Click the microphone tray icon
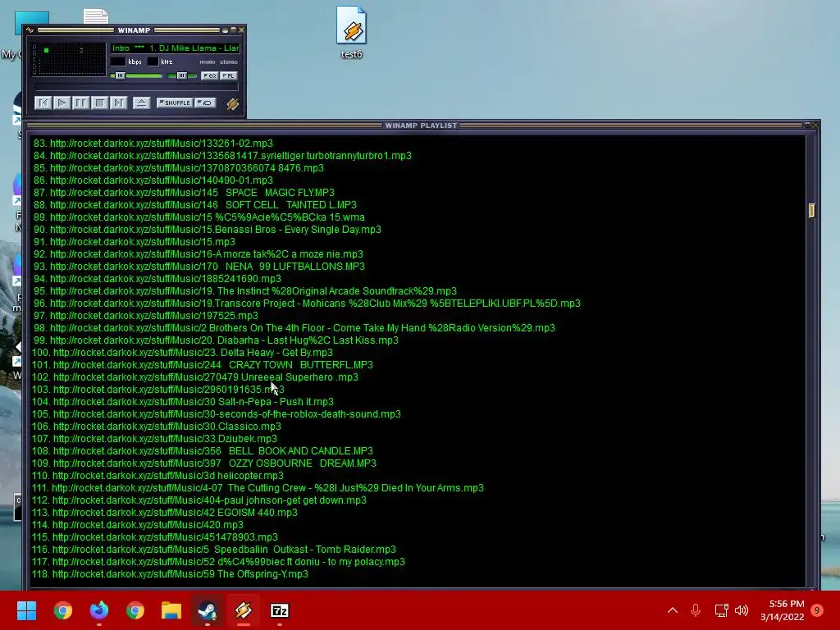Image resolution: width=840 pixels, height=630 pixels. tap(696, 610)
